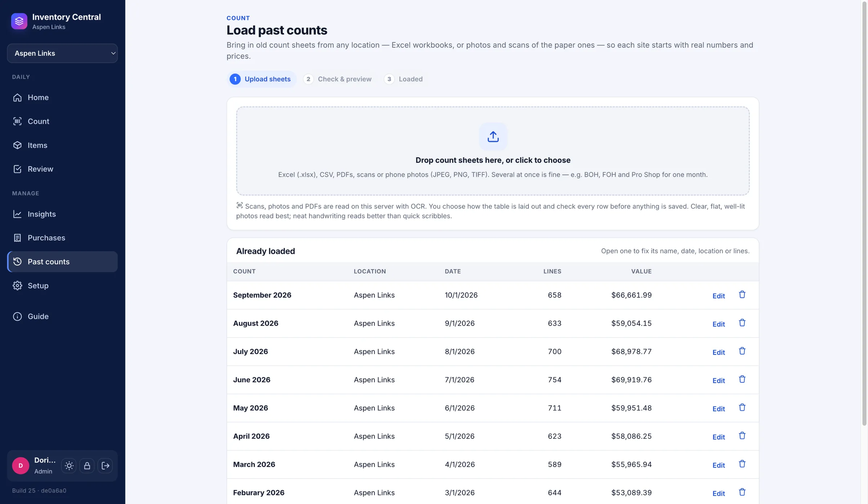Open Insights in sidebar

click(62, 214)
